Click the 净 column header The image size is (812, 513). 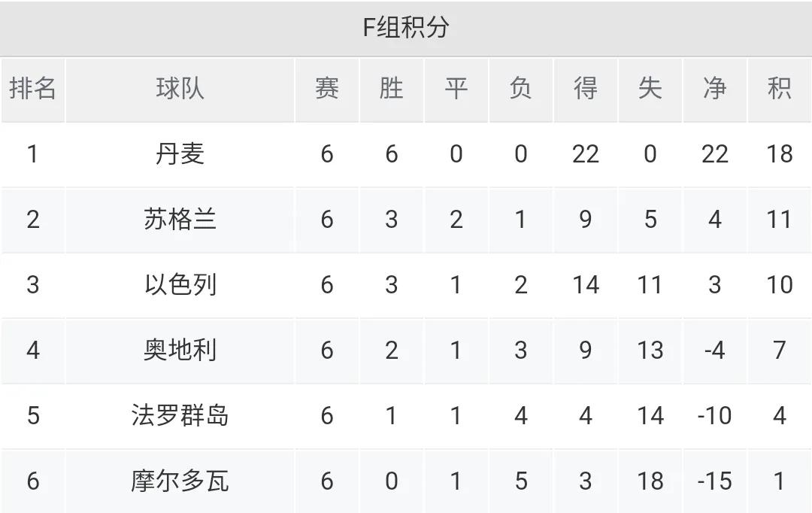tap(715, 88)
